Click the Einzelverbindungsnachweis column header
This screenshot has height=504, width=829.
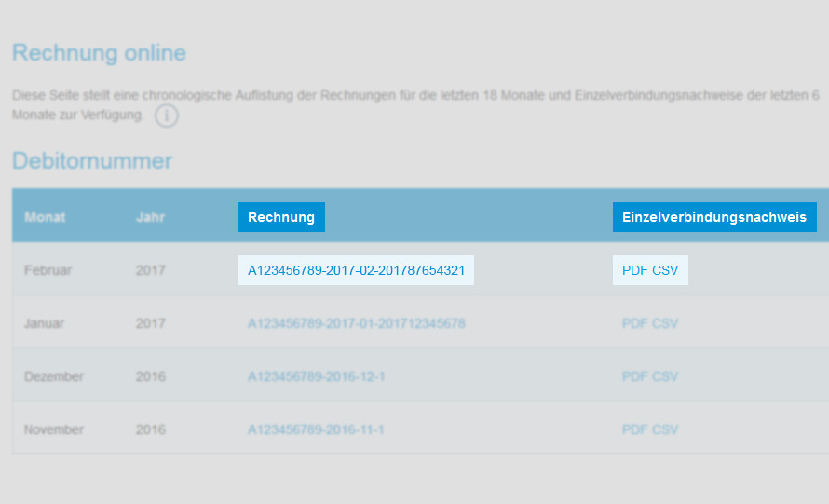(x=713, y=217)
